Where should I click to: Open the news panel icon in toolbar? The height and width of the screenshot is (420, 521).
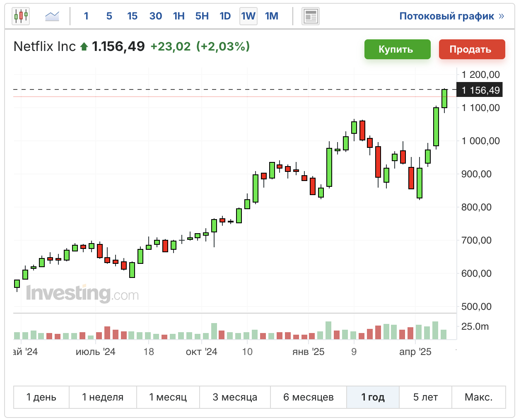click(311, 17)
